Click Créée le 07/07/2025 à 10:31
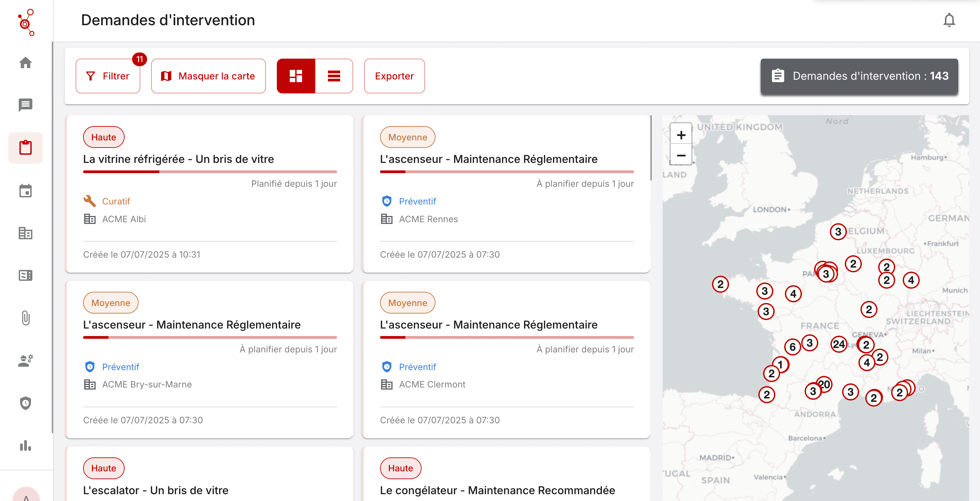980x501 pixels. [x=142, y=254]
